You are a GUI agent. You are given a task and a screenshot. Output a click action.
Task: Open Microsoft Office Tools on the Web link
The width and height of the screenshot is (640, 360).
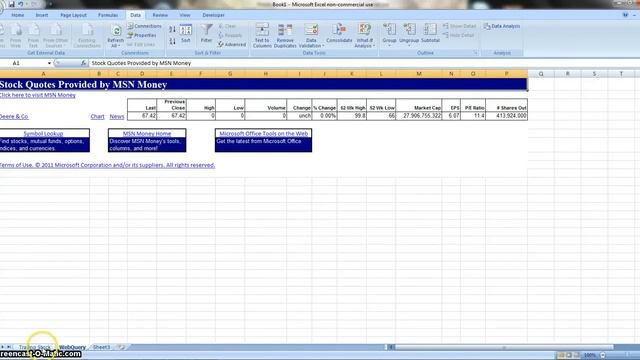(x=264, y=133)
